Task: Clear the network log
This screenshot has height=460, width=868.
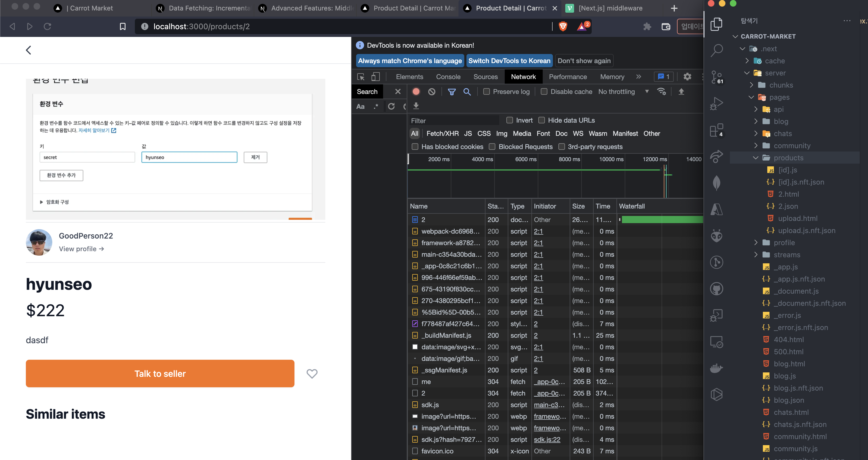Action: tap(432, 92)
